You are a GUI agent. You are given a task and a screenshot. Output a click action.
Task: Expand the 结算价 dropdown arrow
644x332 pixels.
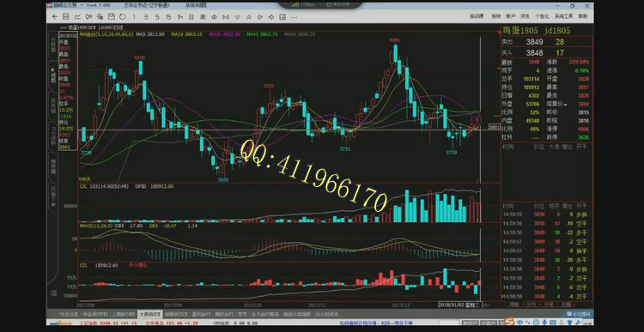click(x=566, y=105)
